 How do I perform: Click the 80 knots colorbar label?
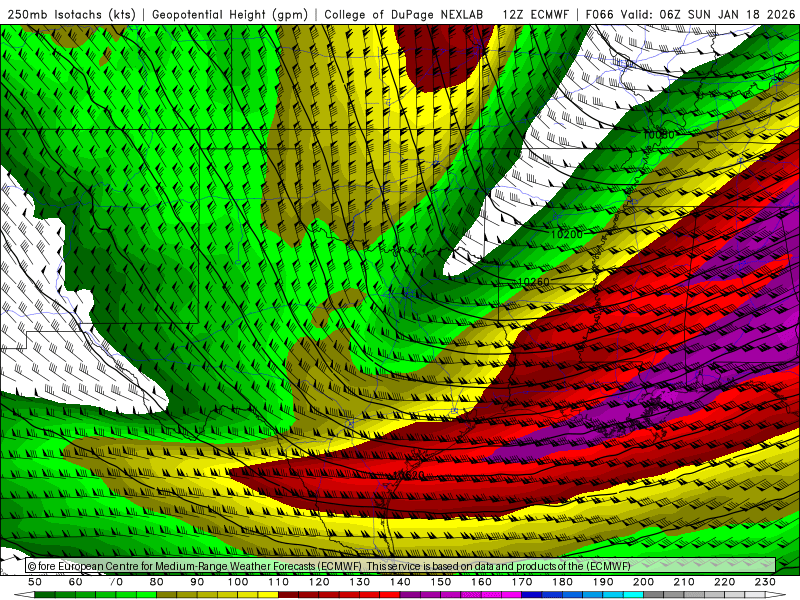coord(157,582)
